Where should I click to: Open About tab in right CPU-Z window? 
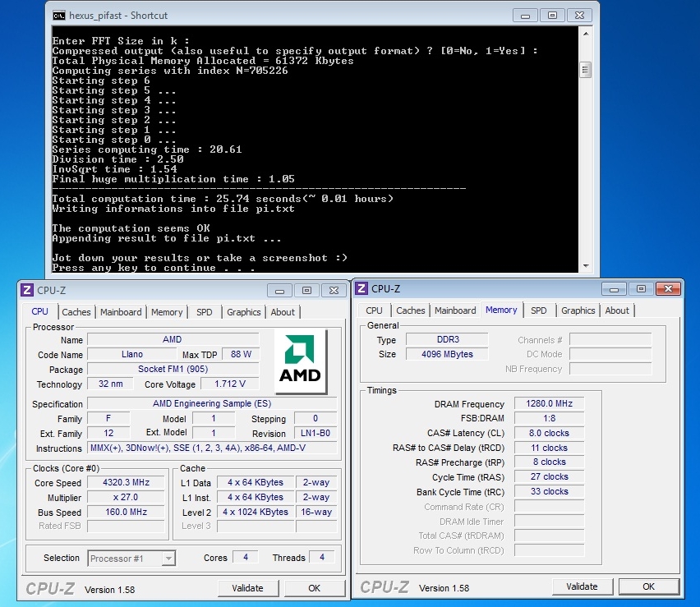[617, 310]
